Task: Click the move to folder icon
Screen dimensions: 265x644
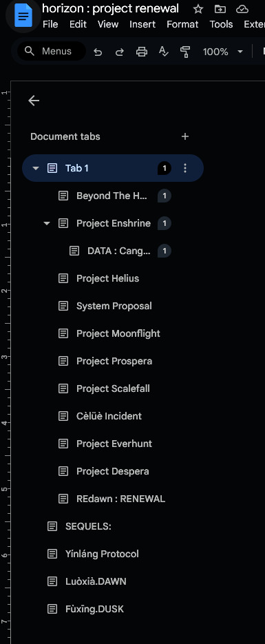Action: 220,9
